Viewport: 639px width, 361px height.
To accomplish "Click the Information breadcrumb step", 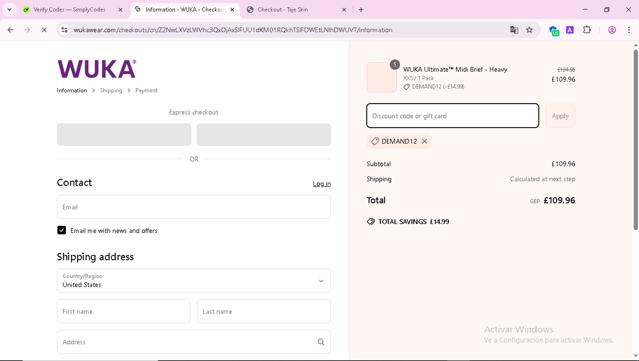I will [x=72, y=90].
